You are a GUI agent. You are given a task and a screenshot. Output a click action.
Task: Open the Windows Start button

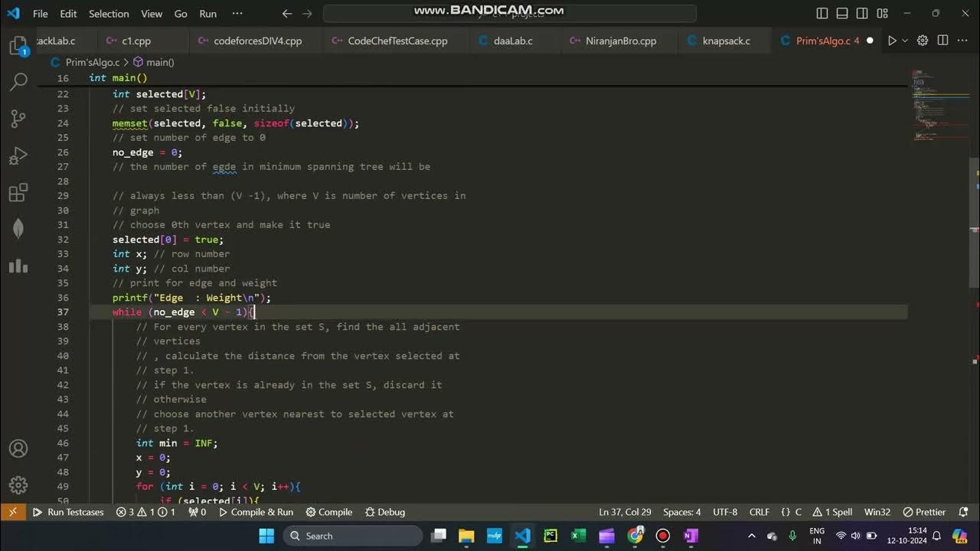tap(266, 536)
